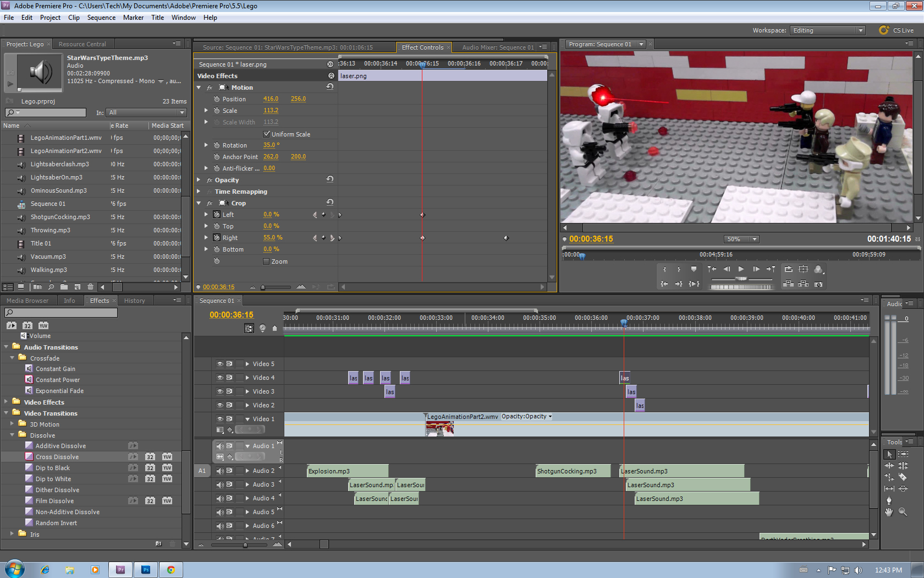Expand the Opacity effect group
The height and width of the screenshot is (578, 924).
point(199,180)
